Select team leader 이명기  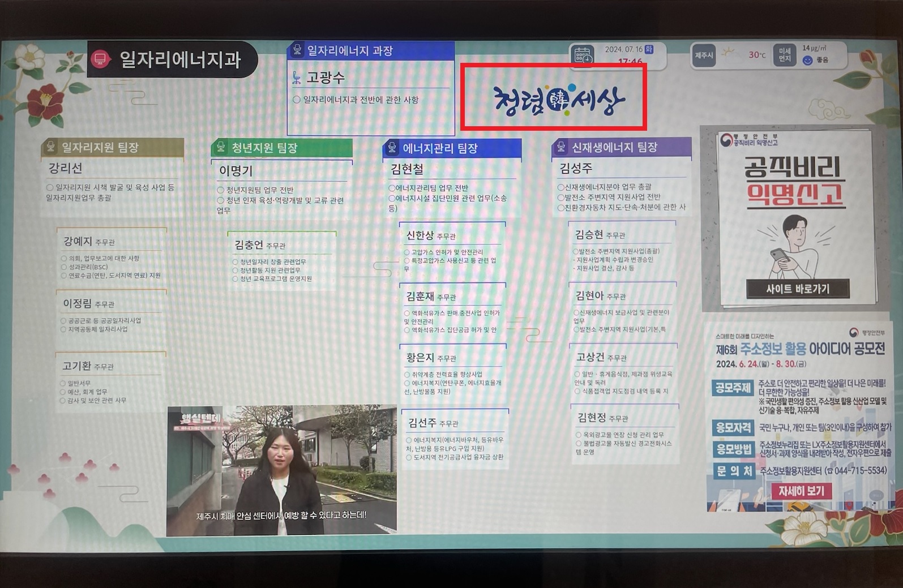point(236,170)
